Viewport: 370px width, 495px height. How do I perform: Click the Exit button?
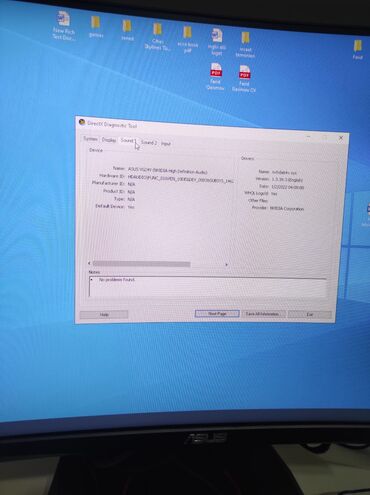pos(310,314)
